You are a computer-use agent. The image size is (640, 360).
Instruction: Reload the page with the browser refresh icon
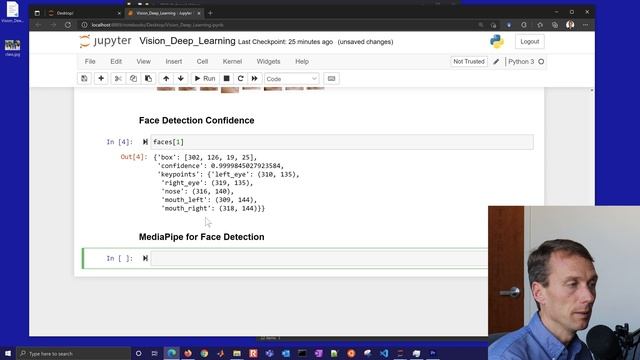click(68, 25)
